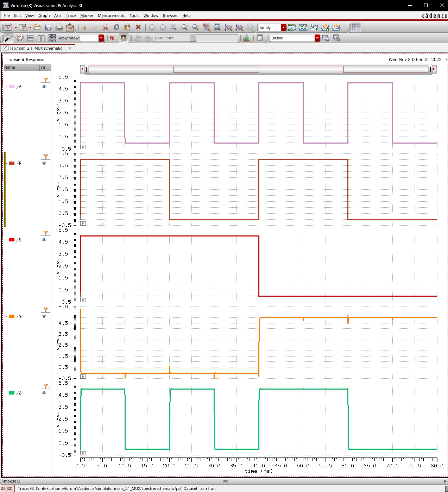Expand the Classic workspace dropdown
Image resolution: width=448 pixels, height=492 pixels.
[317, 38]
